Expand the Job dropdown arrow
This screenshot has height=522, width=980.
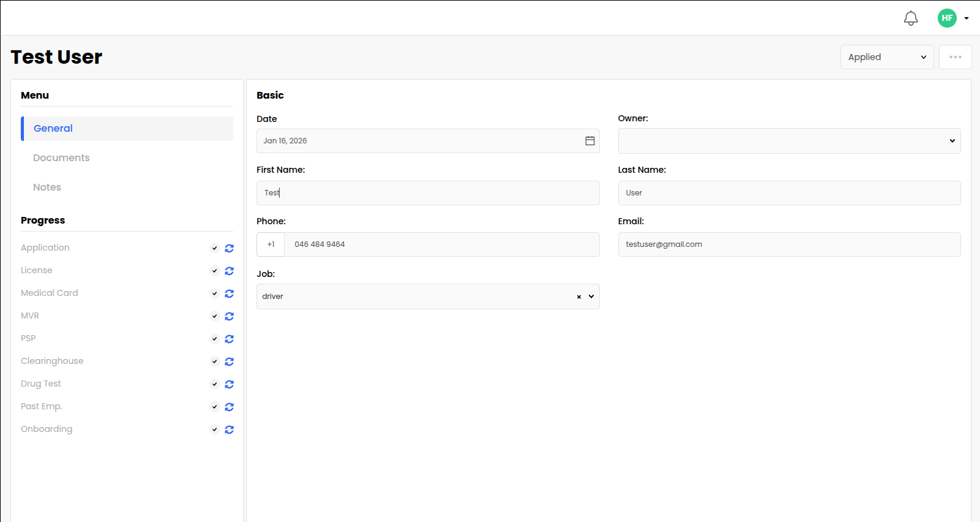[591, 297]
